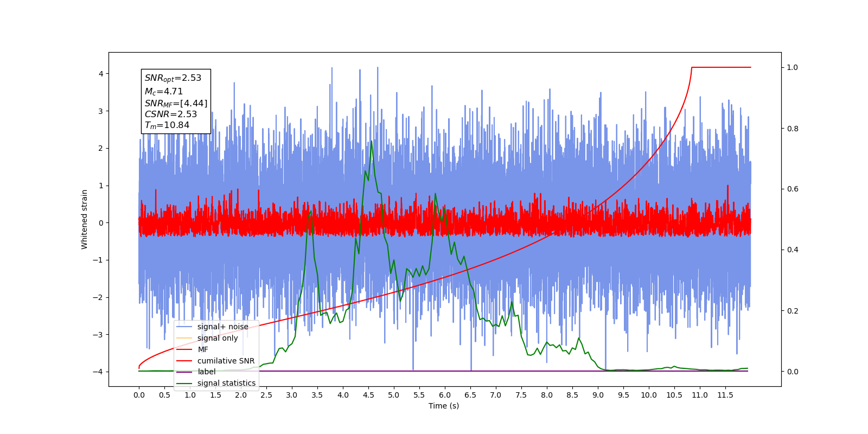
Task: Click the x-axis tick label 3.0
Action: 292,395
